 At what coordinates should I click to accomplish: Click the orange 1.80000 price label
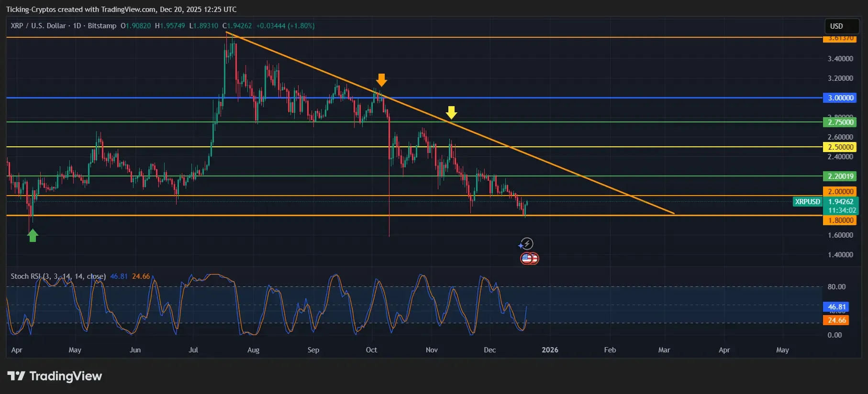coord(840,220)
